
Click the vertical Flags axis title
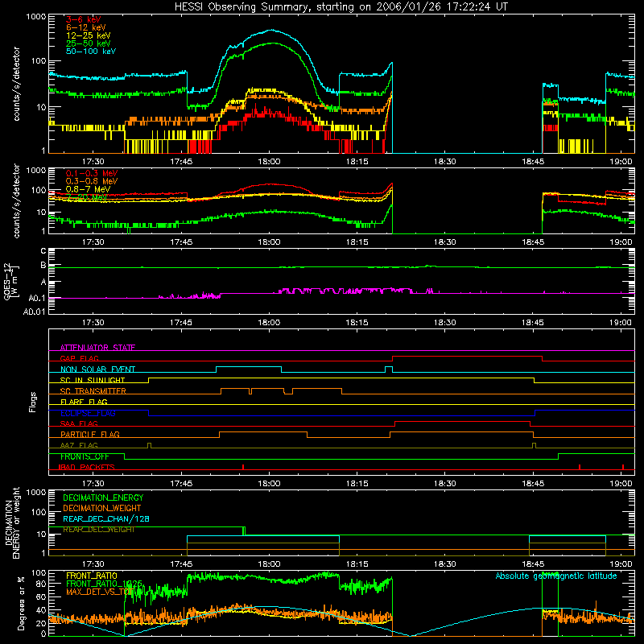tap(33, 402)
